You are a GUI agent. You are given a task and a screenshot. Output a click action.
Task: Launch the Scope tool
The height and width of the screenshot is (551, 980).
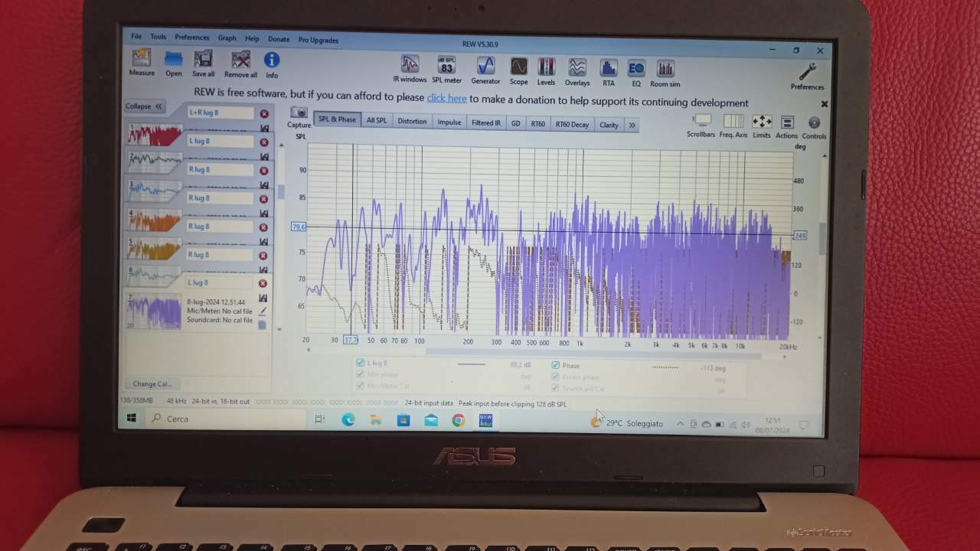(x=518, y=71)
